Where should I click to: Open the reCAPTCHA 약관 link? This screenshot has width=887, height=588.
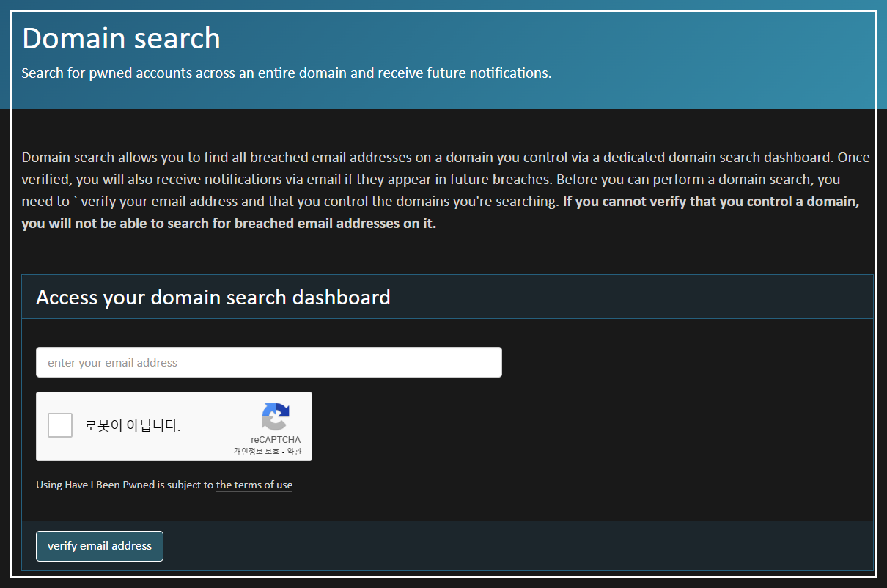tap(294, 452)
